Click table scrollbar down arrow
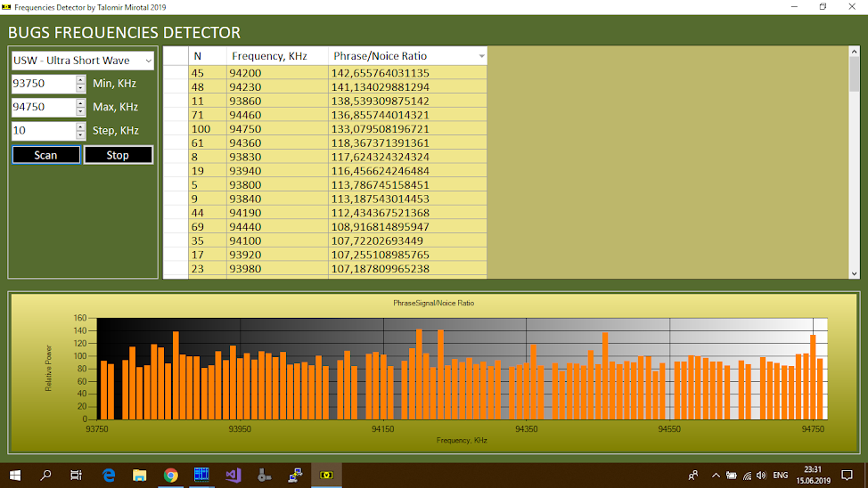This screenshot has width=868, height=488. coord(854,273)
